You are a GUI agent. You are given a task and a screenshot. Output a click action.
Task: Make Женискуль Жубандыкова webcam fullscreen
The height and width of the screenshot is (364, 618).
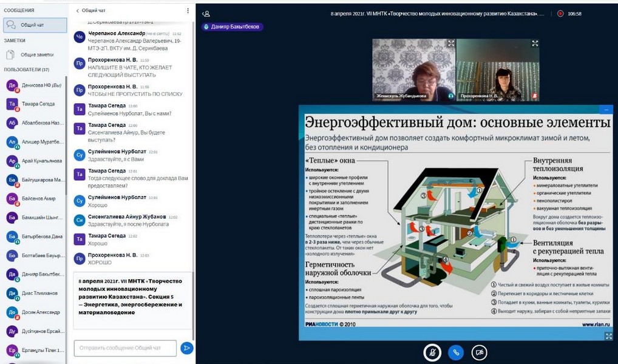pos(450,43)
